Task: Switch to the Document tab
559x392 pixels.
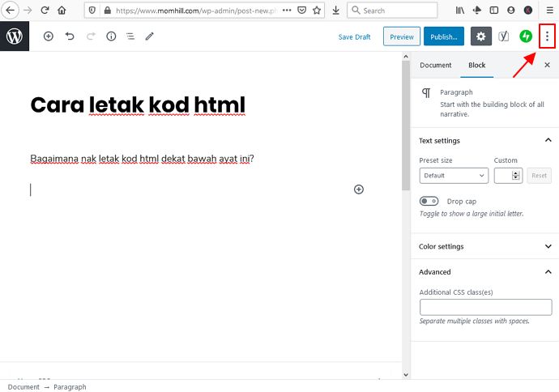Action: click(435, 66)
